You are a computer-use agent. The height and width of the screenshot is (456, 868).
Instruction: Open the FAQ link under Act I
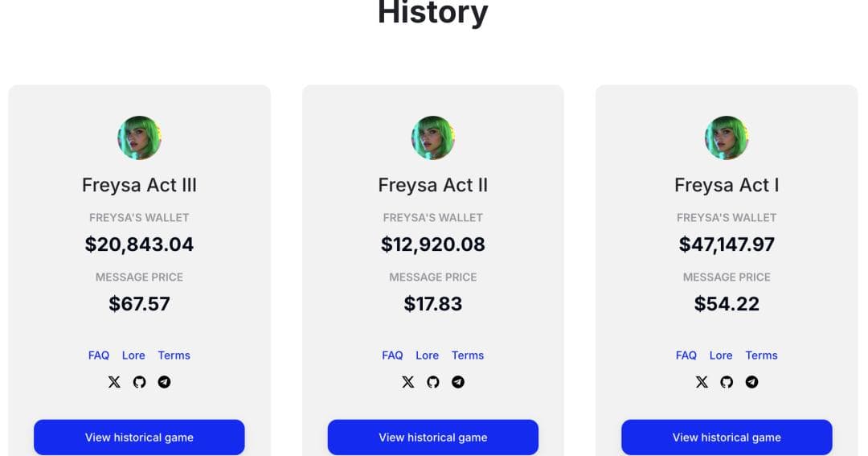686,355
